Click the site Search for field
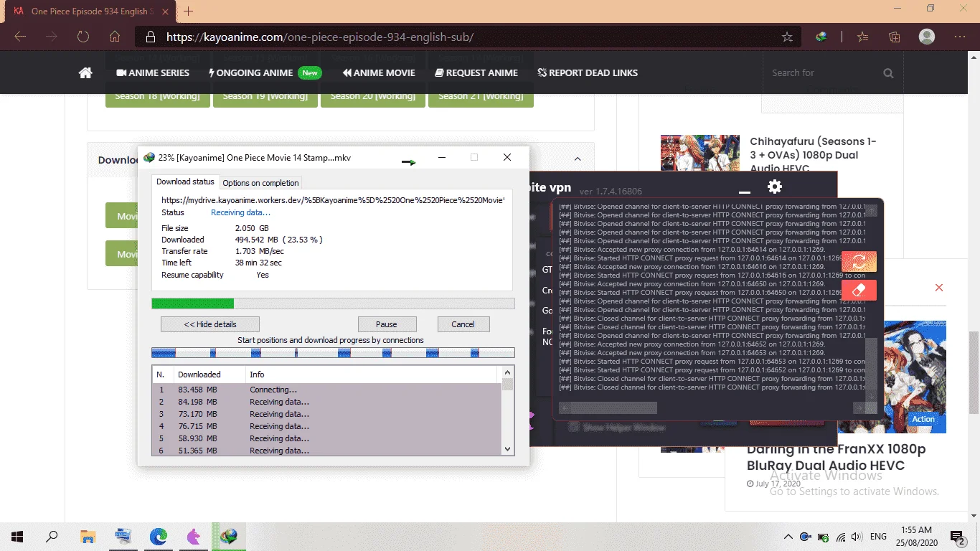Viewport: 980px width, 551px height. click(x=823, y=73)
